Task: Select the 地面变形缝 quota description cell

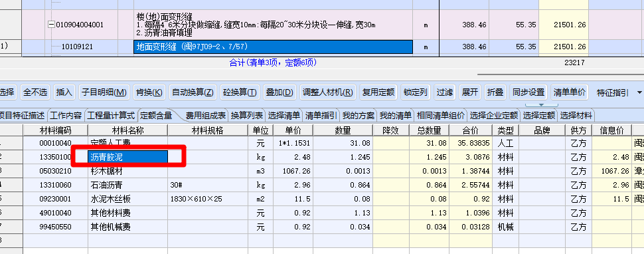Action: pos(273,47)
